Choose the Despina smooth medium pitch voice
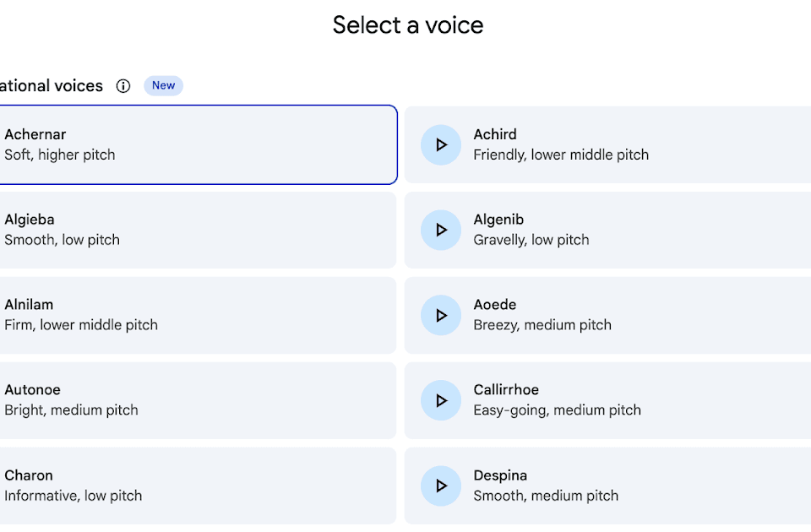The image size is (811, 532). tap(634, 486)
